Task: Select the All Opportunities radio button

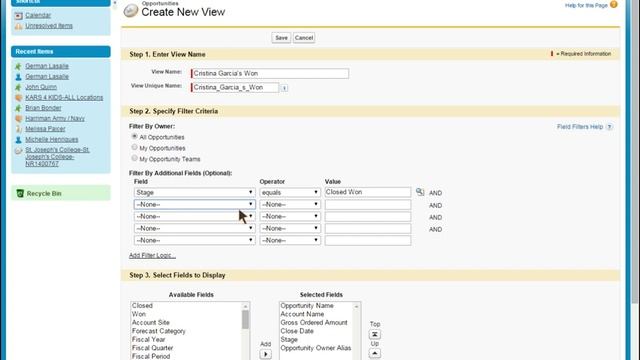Action: point(134,136)
